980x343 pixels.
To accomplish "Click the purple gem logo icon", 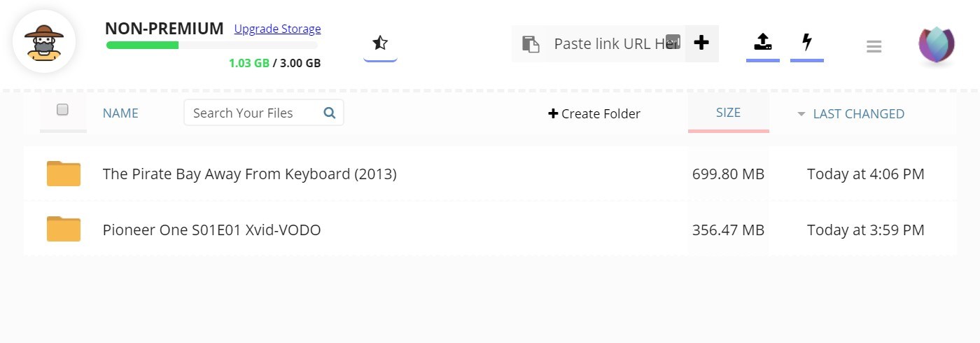I will (x=937, y=44).
